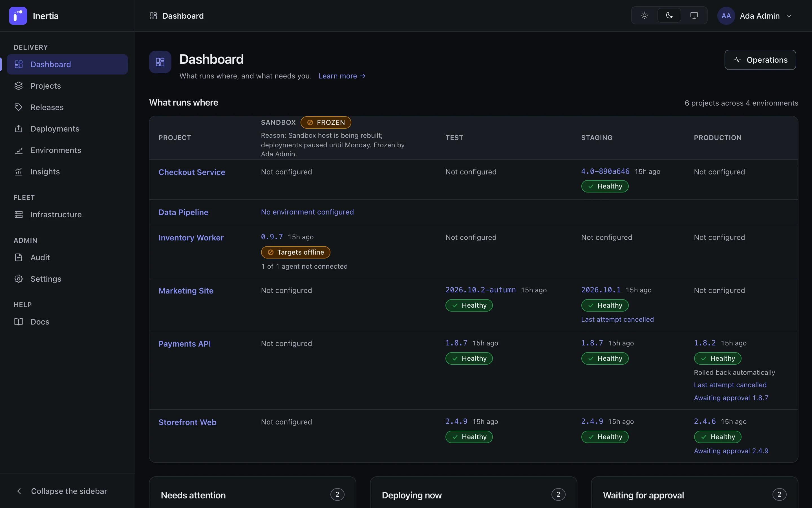Open the Deployments section
The height and width of the screenshot is (508, 812).
pyautogui.click(x=67, y=129)
